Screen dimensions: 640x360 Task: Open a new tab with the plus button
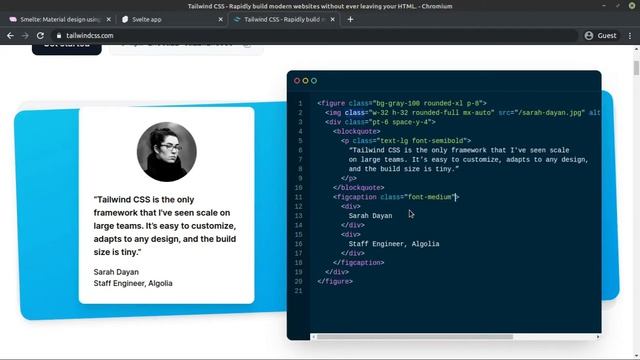350,19
